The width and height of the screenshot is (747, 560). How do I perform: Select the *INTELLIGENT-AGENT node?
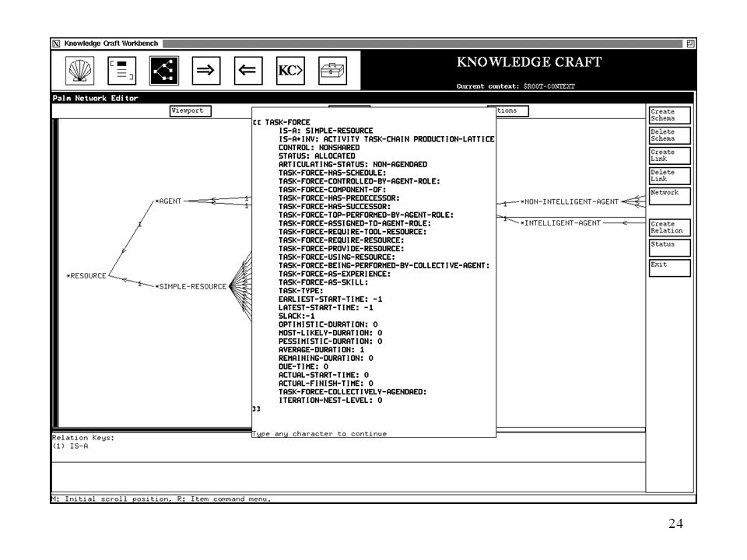pyautogui.click(x=560, y=222)
